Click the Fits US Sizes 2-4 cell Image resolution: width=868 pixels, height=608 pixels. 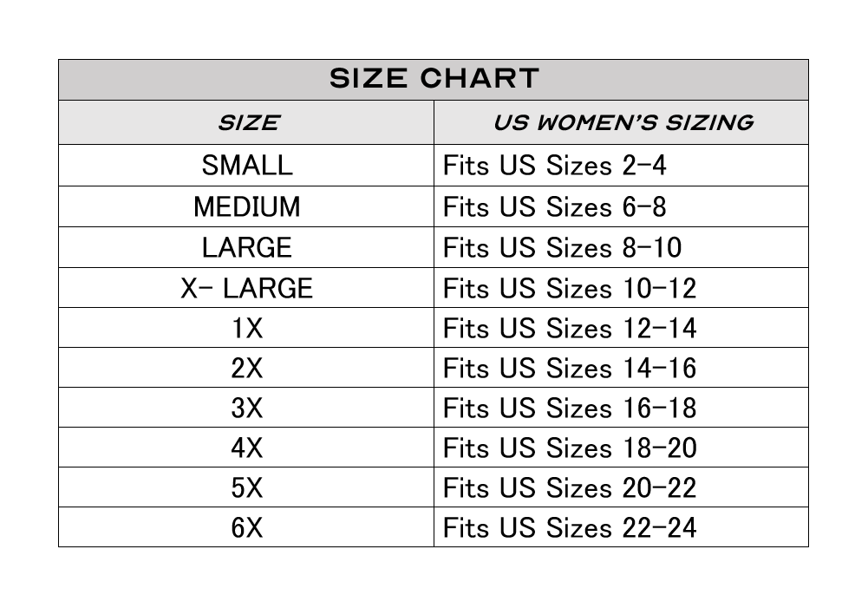pos(621,165)
